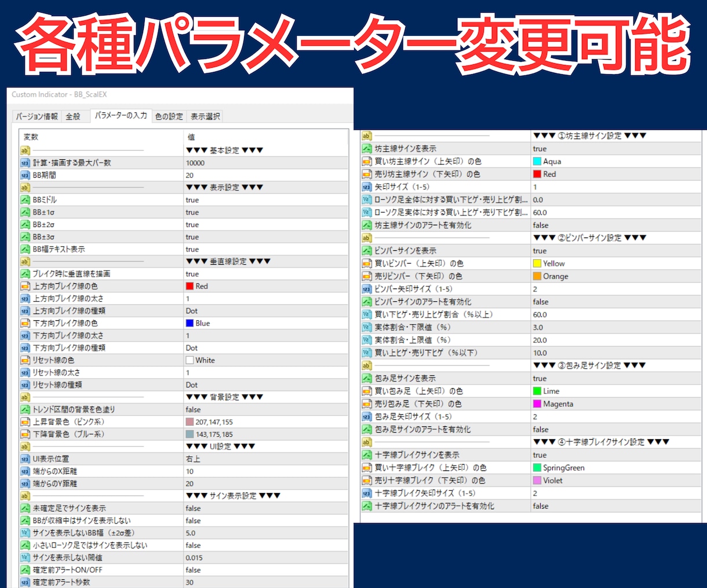This screenshot has height=588, width=707.
Task: Open the Dot value of リセット線の種類
Action: (x=192, y=385)
